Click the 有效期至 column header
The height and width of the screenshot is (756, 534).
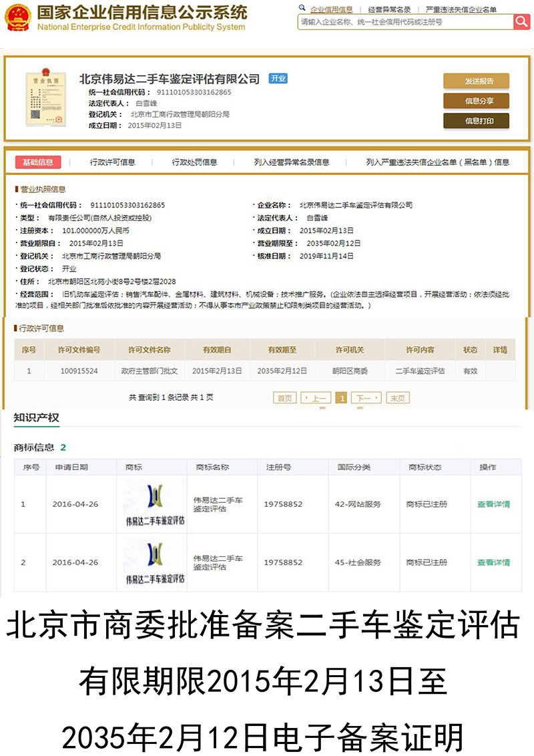click(282, 349)
